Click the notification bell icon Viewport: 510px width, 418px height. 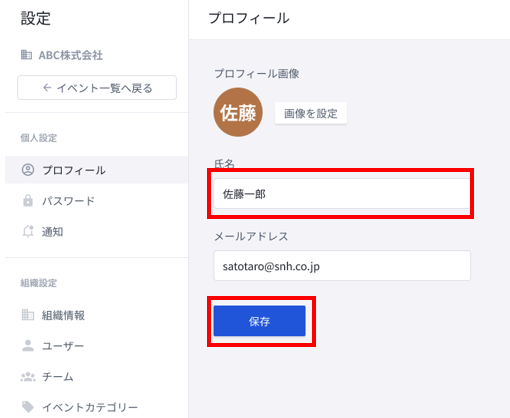(28, 231)
